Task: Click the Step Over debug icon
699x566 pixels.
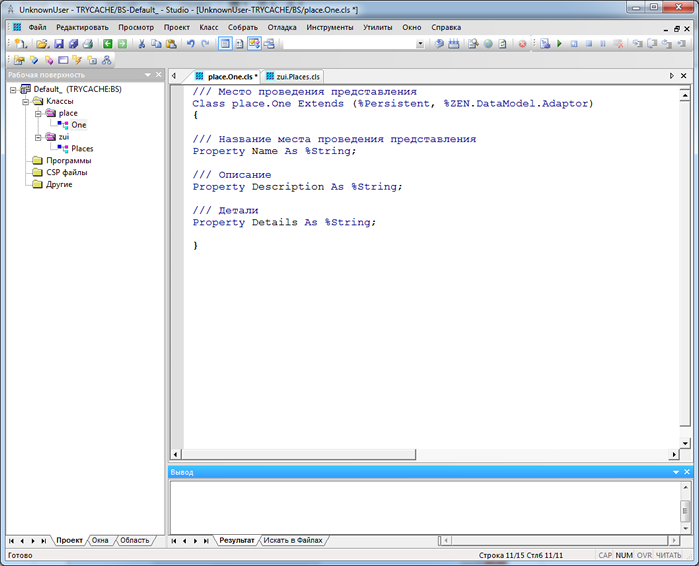Action: 652,44
